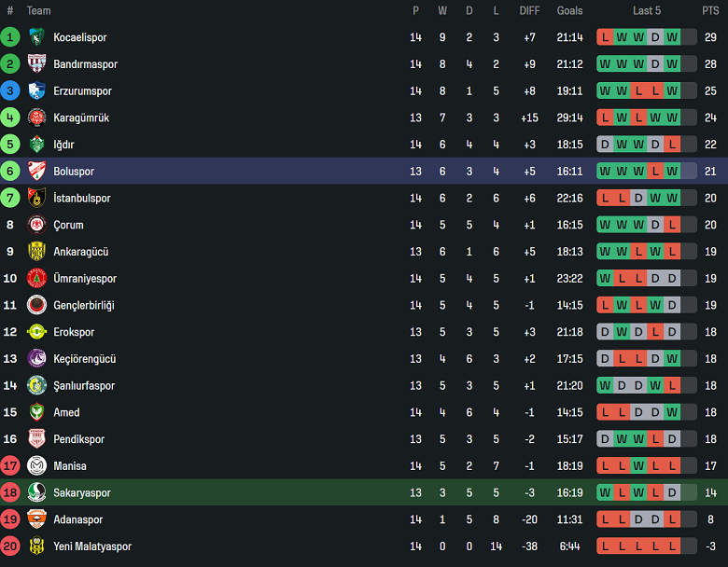Sort standings by Goals column header

click(569, 11)
